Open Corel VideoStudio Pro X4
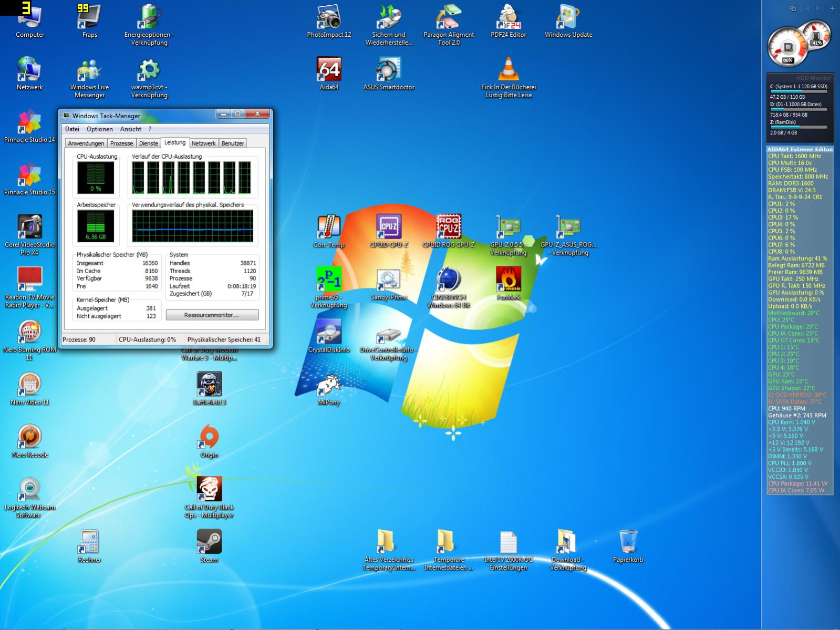 click(x=30, y=234)
